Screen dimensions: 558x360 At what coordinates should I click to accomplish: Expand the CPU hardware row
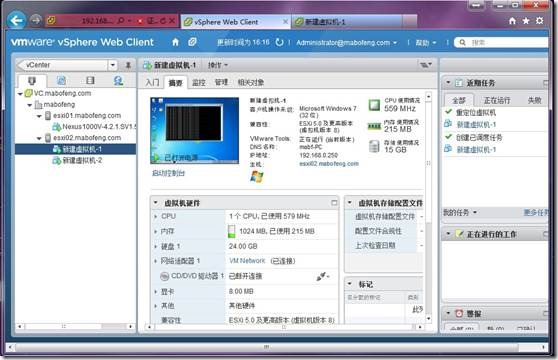[x=156, y=216]
